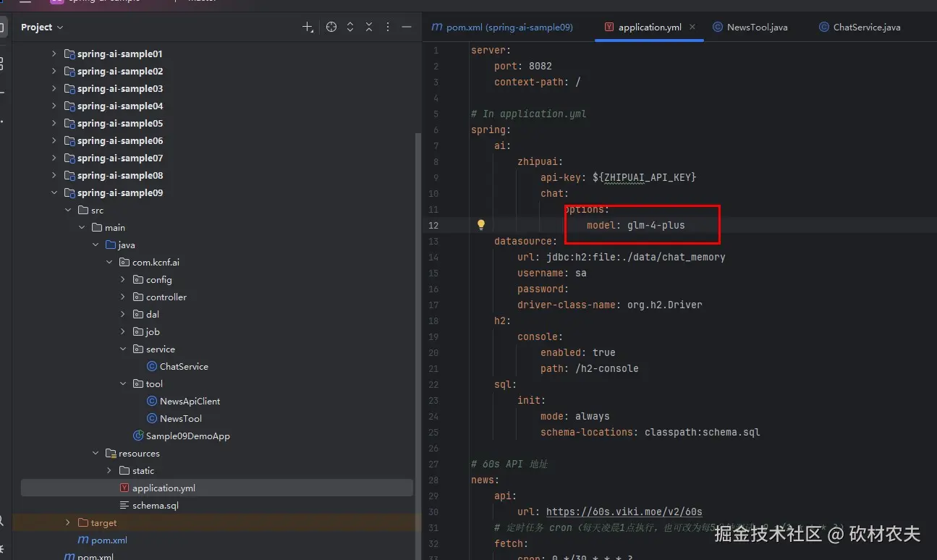Click the SQL file icon next to schema.sql
This screenshot has height=560, width=937.
124,505
